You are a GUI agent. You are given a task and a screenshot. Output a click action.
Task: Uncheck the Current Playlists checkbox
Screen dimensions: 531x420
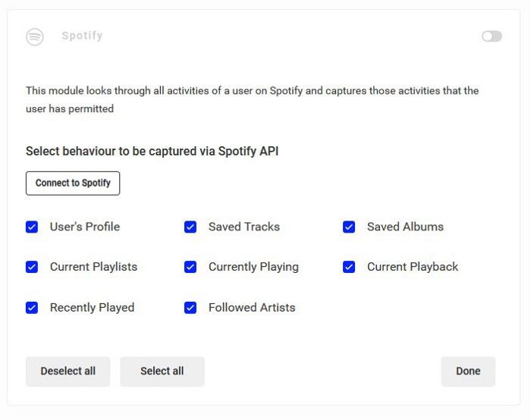pyautogui.click(x=32, y=267)
